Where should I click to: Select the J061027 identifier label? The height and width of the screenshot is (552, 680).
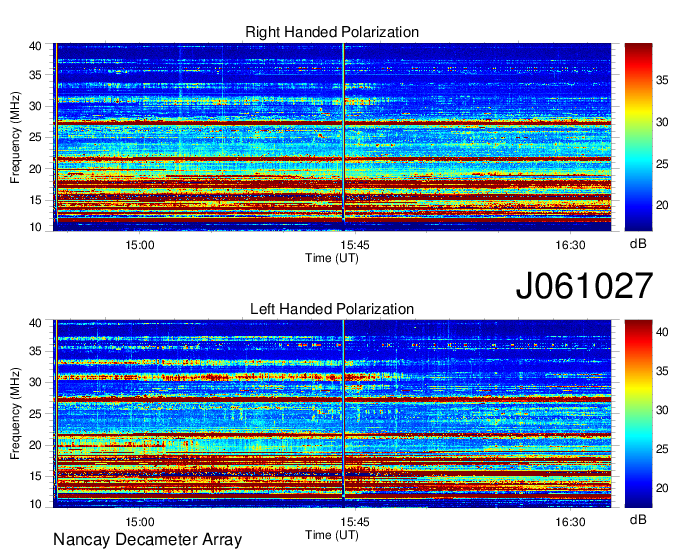coord(584,285)
